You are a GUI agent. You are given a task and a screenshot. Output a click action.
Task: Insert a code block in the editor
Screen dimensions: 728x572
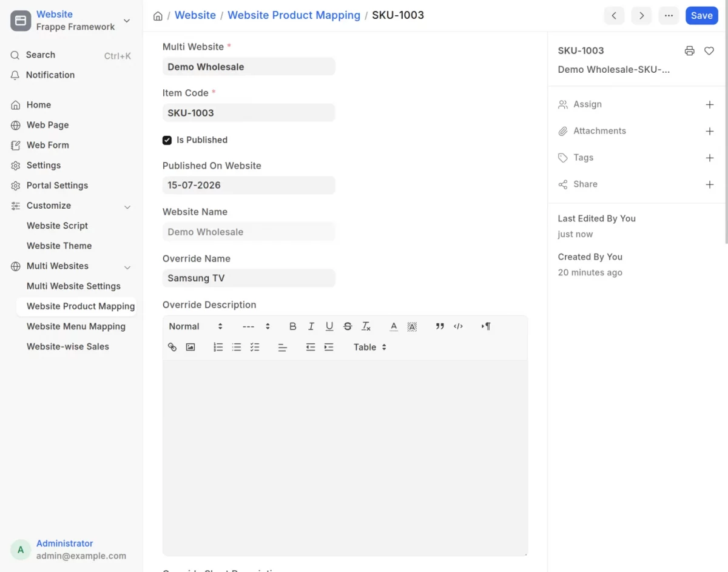click(x=458, y=326)
